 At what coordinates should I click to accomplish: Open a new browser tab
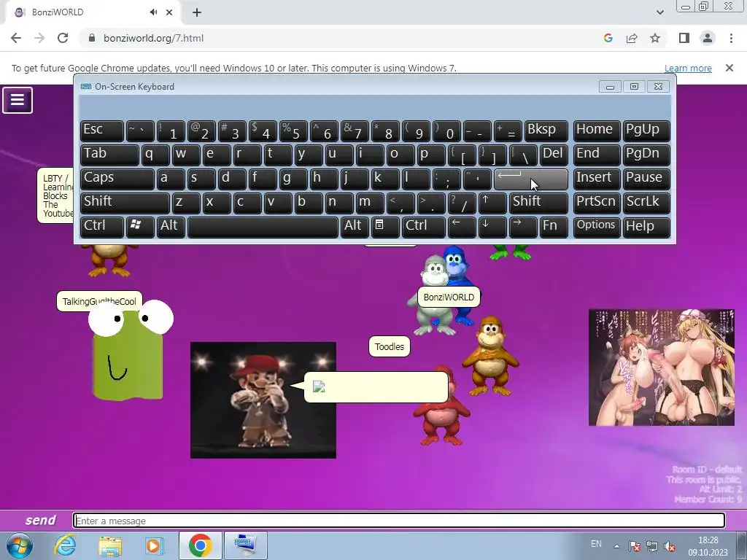click(197, 12)
